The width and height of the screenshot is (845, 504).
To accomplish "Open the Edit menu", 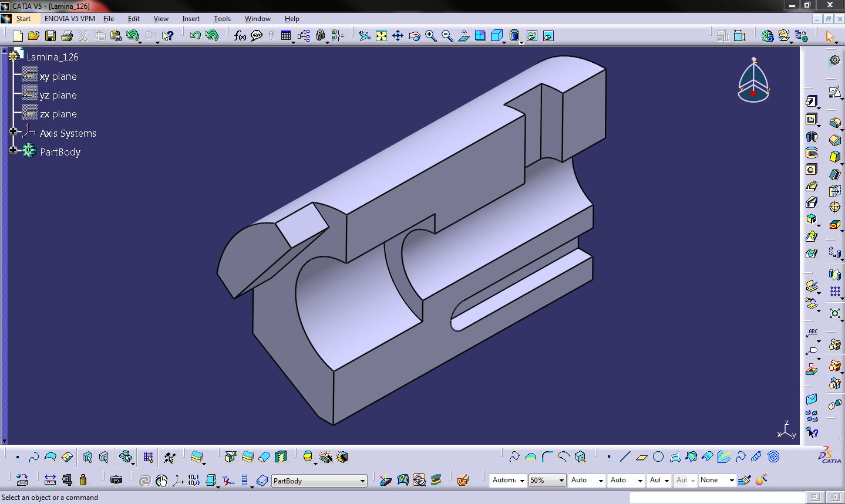I will point(134,19).
